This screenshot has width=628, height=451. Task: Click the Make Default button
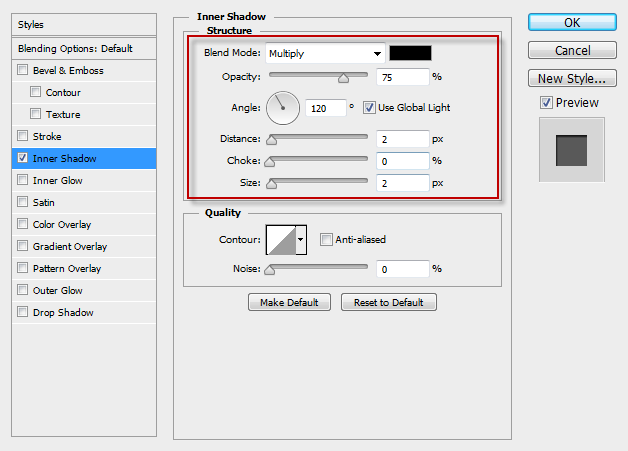pyautogui.click(x=289, y=302)
